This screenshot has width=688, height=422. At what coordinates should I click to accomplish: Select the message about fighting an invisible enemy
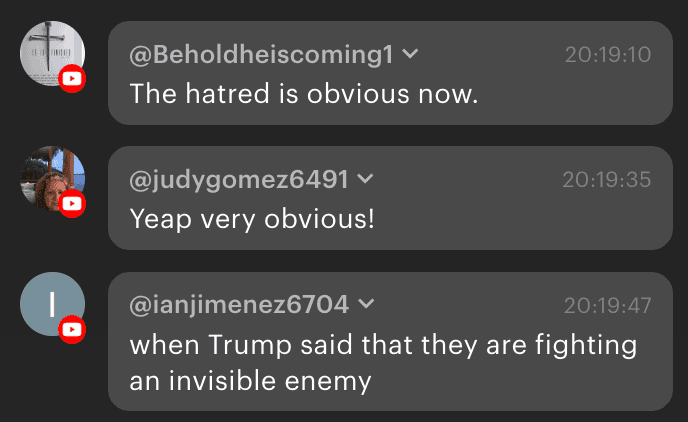point(383,362)
